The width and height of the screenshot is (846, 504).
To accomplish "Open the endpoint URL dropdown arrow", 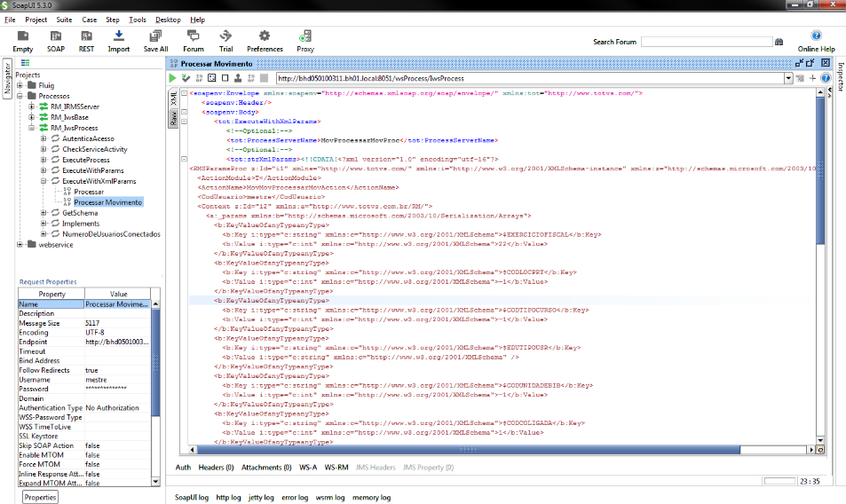I will pyautogui.click(x=788, y=78).
